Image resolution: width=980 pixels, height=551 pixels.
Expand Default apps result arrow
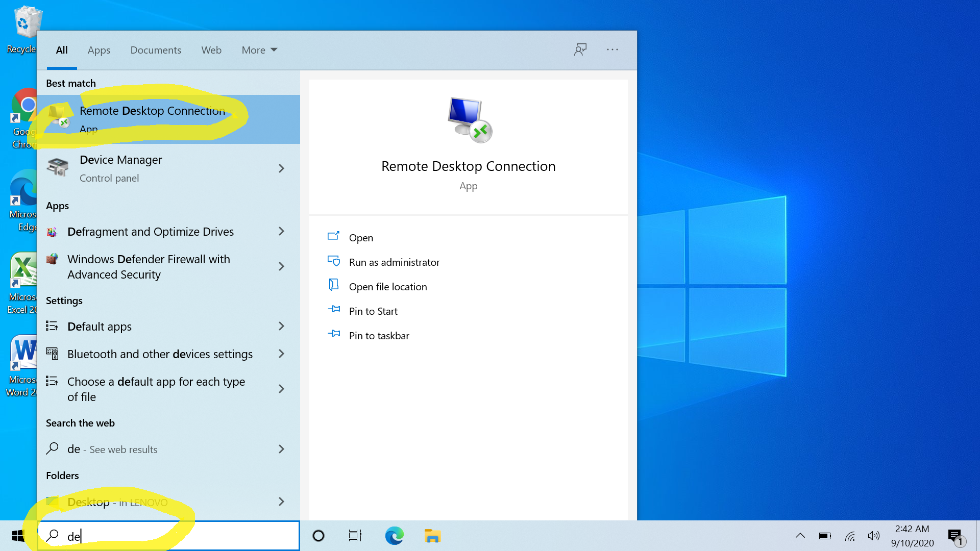pos(281,326)
